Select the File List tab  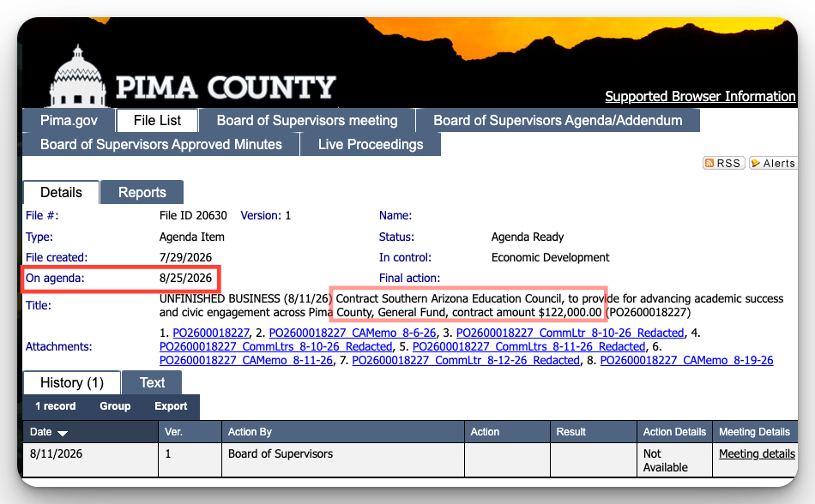(157, 120)
